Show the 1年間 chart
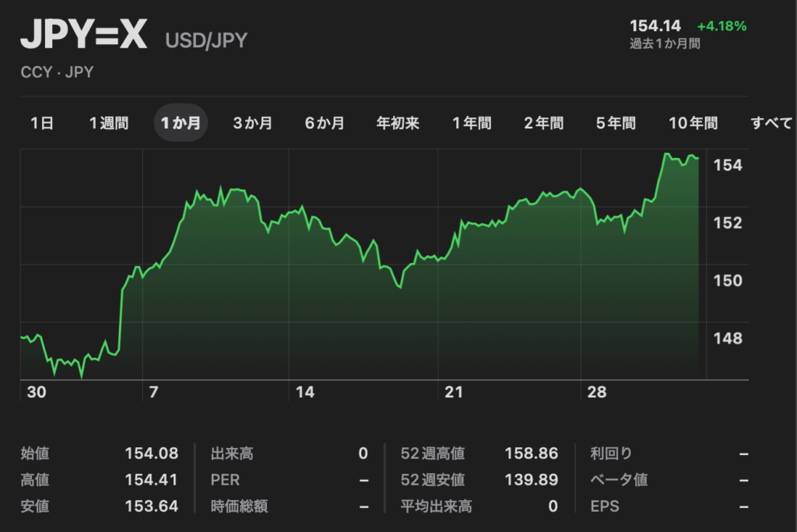The height and width of the screenshot is (532, 797). point(472,123)
